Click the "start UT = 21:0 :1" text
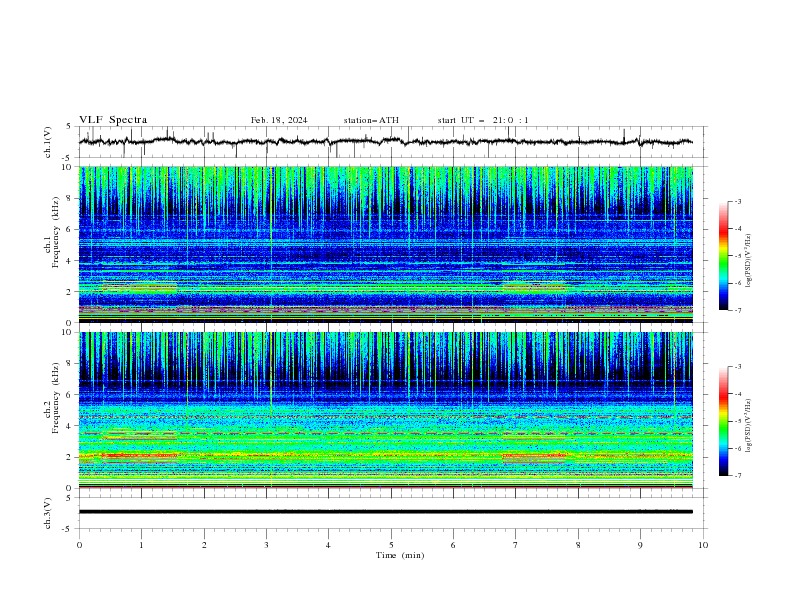 click(483, 120)
